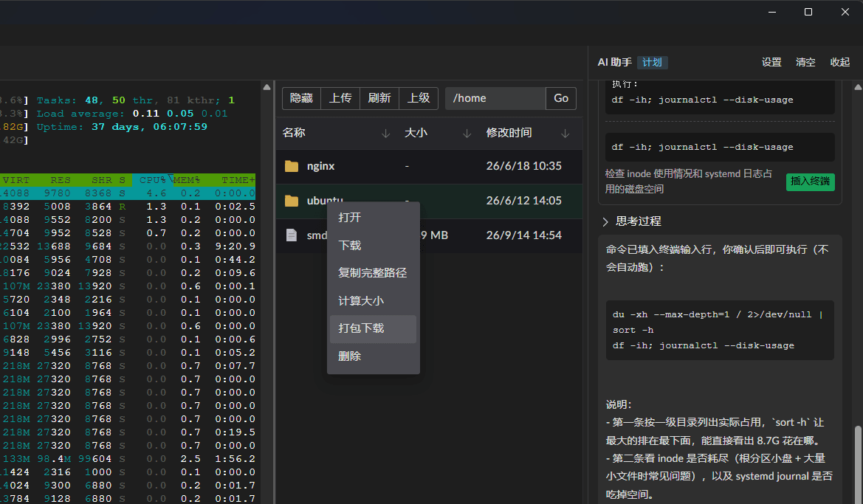Viewport: 863px width, 504px height.
Task: Toggle the 计划 mode badge
Action: point(653,63)
